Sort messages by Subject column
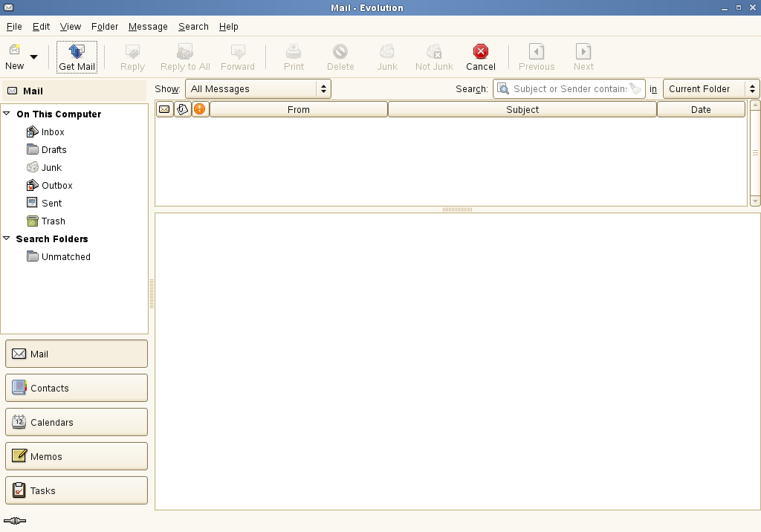Image resolution: width=761 pixels, height=532 pixels. [x=522, y=109]
